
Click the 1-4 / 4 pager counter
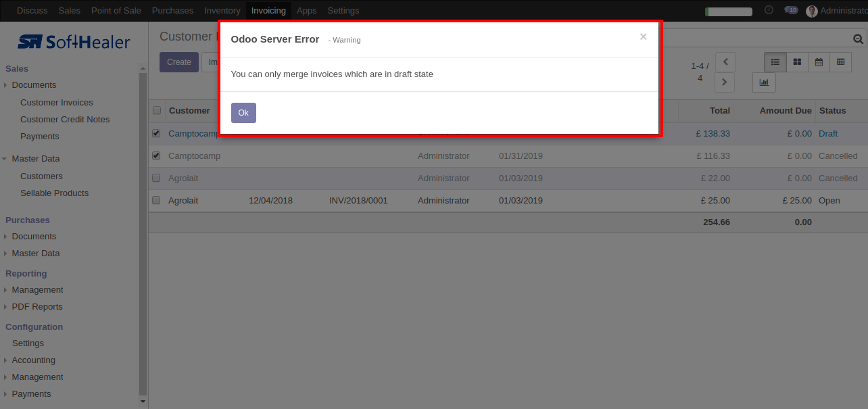700,72
